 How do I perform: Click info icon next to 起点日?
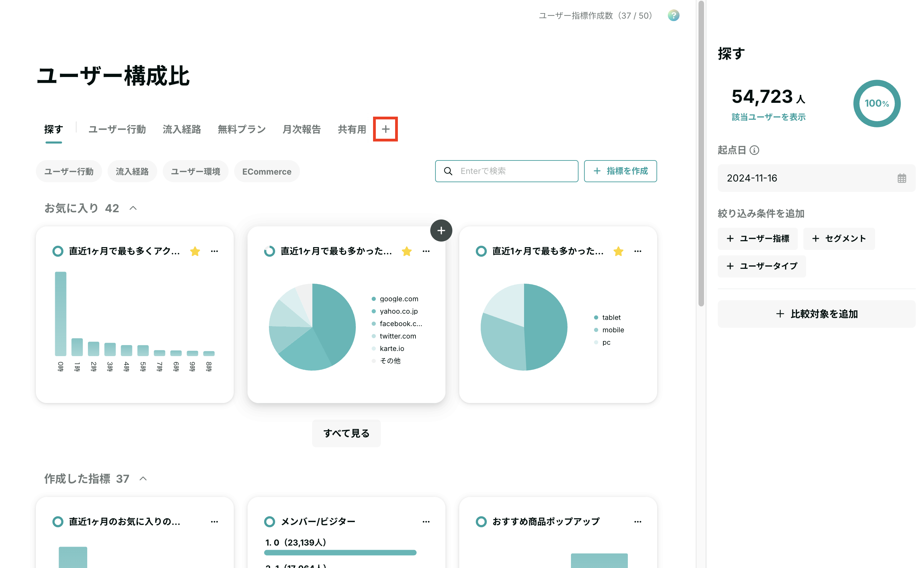pyautogui.click(x=754, y=150)
